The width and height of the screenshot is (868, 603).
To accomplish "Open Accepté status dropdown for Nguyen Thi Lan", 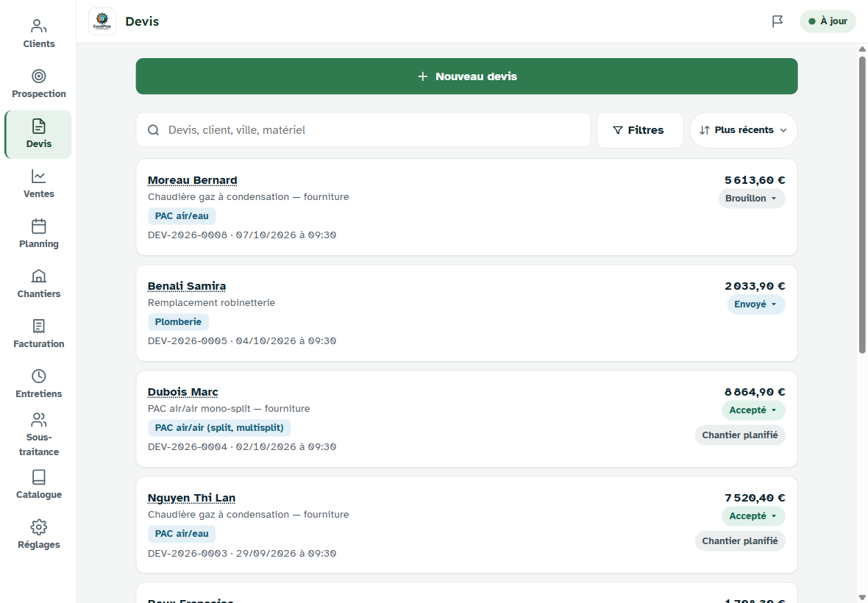I will (x=753, y=516).
